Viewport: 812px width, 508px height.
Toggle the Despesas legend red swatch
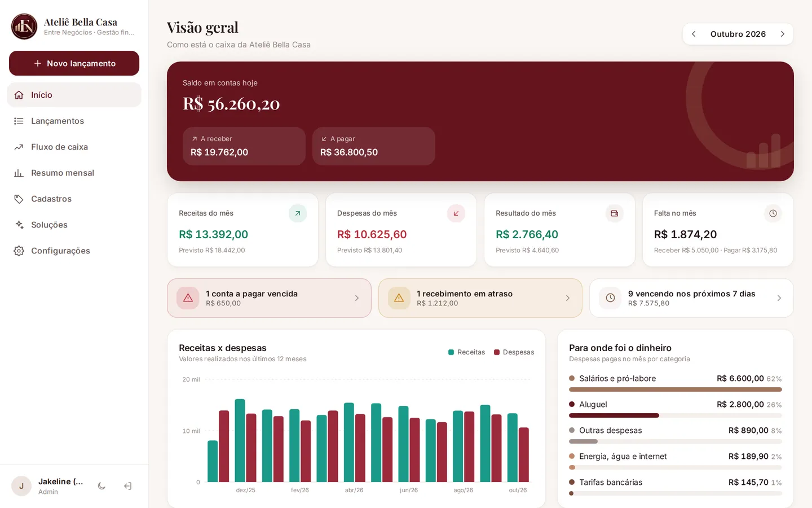[497, 352]
